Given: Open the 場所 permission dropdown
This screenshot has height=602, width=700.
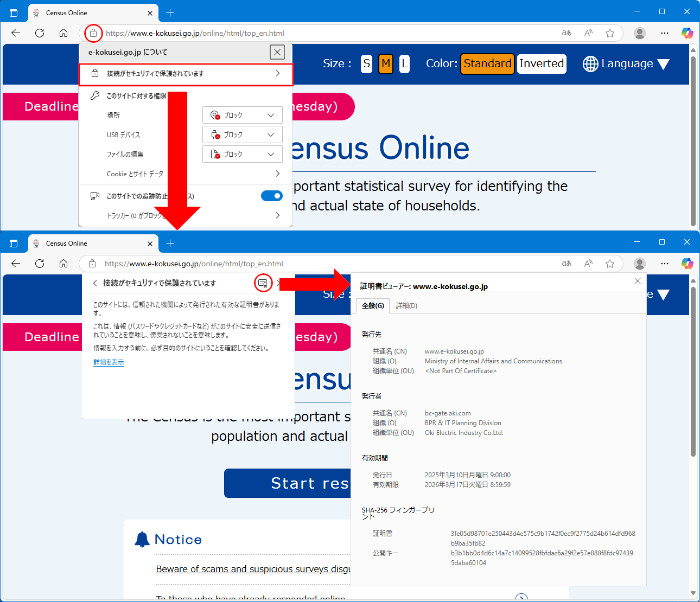Looking at the screenshot, I should (243, 115).
